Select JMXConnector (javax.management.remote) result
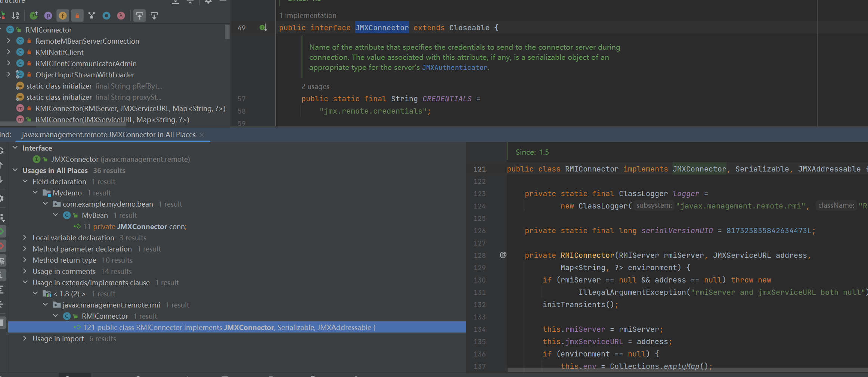 [120, 159]
